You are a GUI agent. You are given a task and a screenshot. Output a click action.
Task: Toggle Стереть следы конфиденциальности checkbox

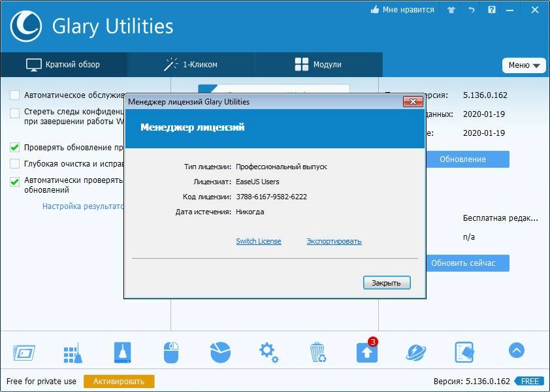15,114
